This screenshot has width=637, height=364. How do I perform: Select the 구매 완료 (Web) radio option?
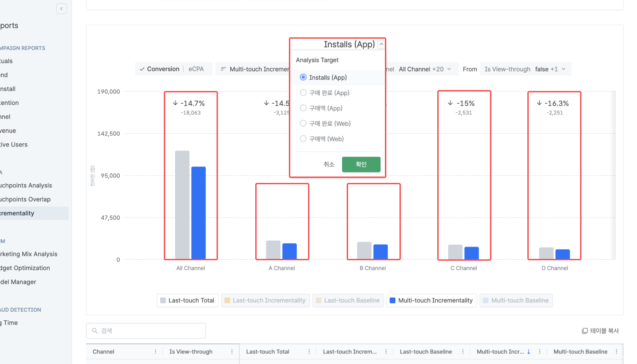[303, 123]
